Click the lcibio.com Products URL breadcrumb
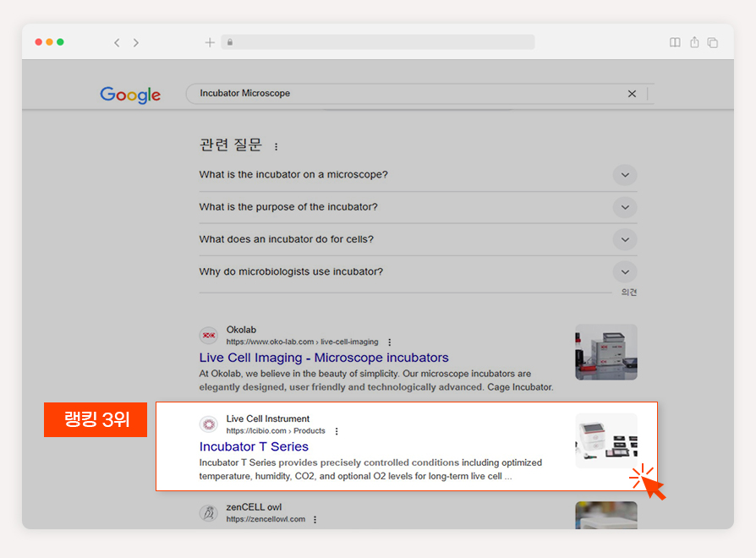Screen dimensions: 756x558 click(276, 431)
